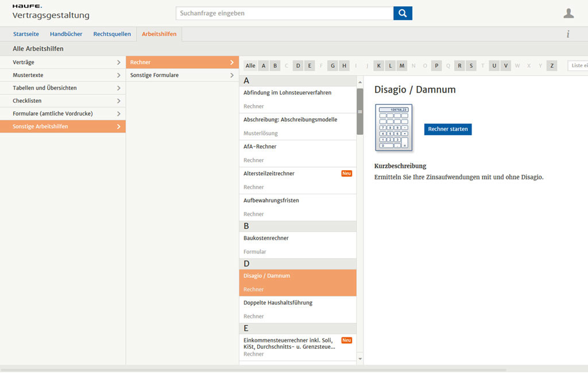Filter list by letter L
The height and width of the screenshot is (385, 588).
coord(390,66)
